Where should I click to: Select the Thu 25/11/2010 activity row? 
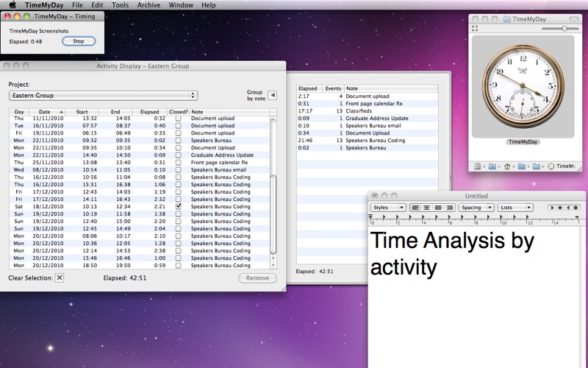(x=139, y=162)
